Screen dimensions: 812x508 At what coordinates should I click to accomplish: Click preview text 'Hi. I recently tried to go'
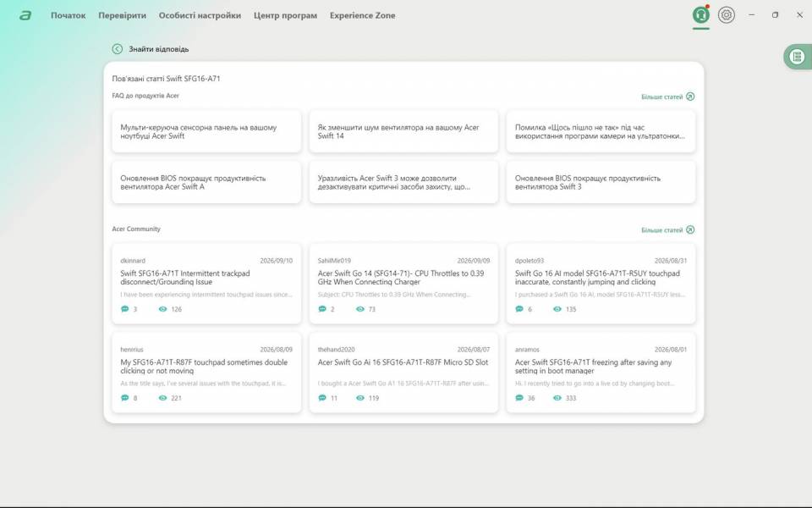click(595, 384)
